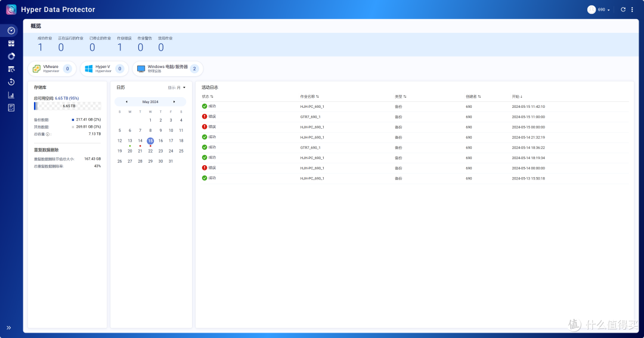The height and width of the screenshot is (338, 644).
Task: Select date 31 in calendar
Action: click(x=171, y=162)
